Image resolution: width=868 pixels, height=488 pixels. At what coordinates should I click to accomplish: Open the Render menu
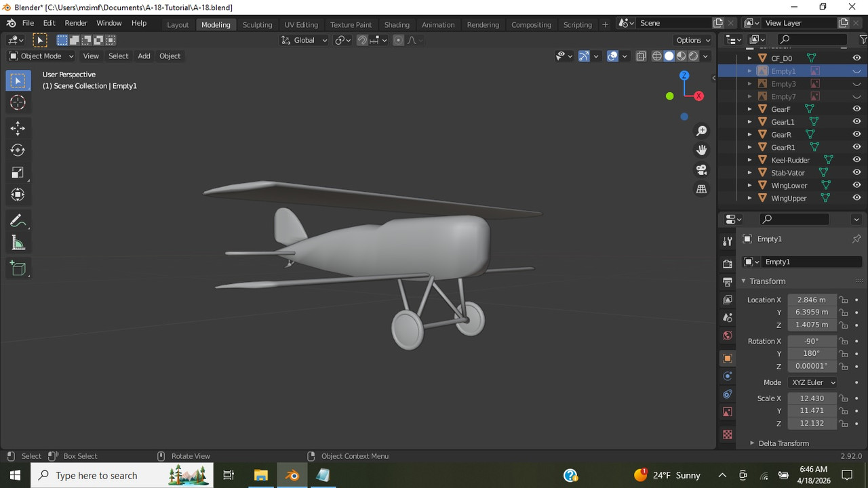[76, 23]
